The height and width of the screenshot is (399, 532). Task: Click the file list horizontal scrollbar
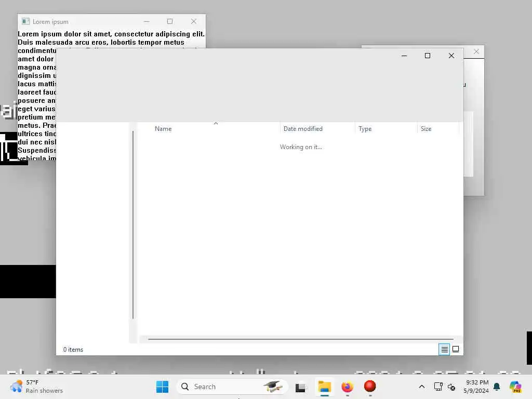click(301, 339)
